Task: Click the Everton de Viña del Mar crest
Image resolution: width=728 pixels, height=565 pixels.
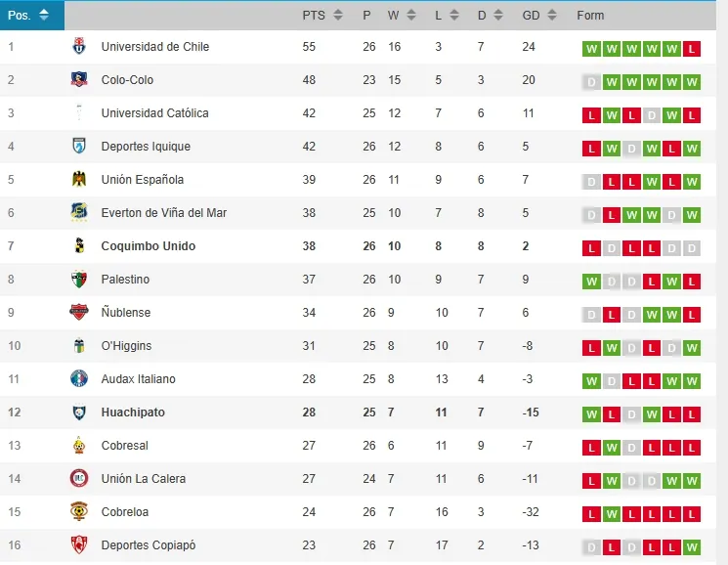Action: tap(79, 213)
